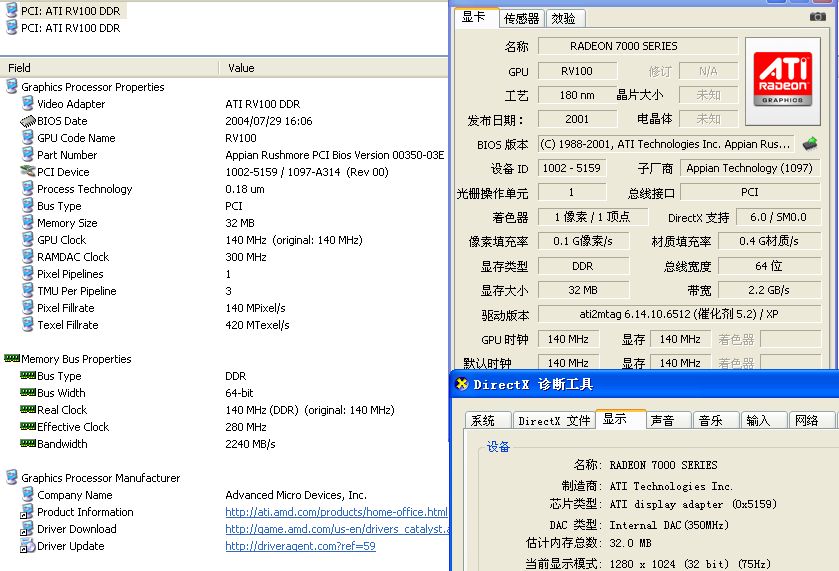
Task: Click the Bus Type value PCI
Action: [x=234, y=206]
